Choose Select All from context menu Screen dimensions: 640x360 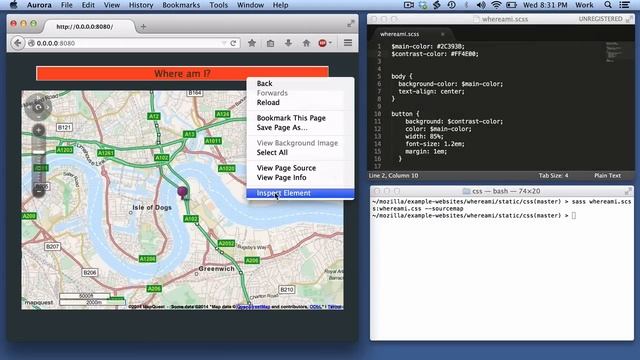click(300, 152)
